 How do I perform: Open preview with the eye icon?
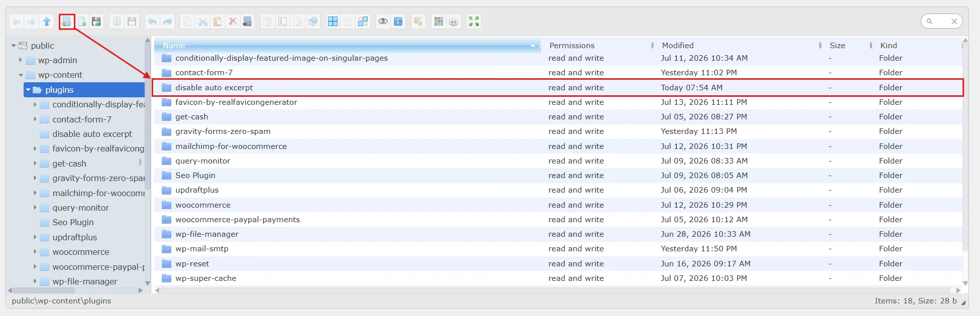pos(383,22)
